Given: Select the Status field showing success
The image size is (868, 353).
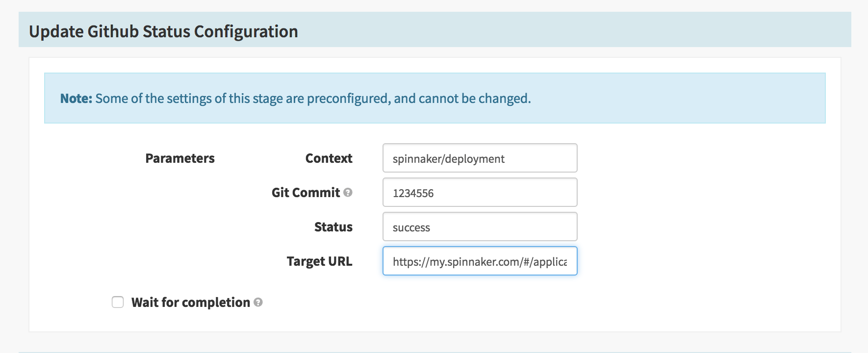Looking at the screenshot, I should 479,227.
